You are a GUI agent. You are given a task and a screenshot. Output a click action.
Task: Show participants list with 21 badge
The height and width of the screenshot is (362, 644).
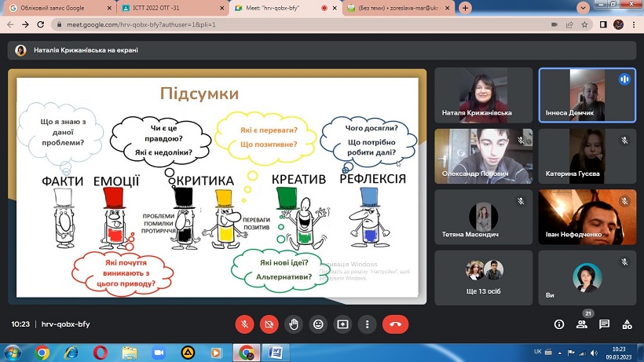pyautogui.click(x=582, y=324)
